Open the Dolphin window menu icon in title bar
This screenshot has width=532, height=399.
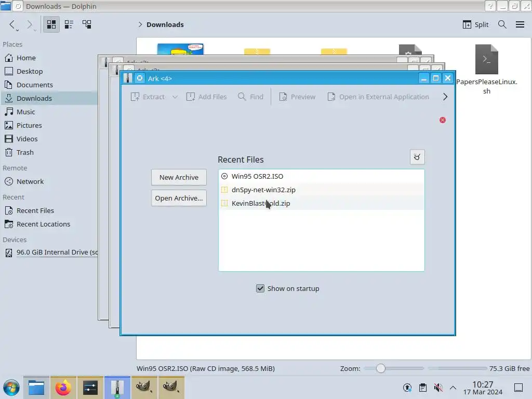coord(5,6)
